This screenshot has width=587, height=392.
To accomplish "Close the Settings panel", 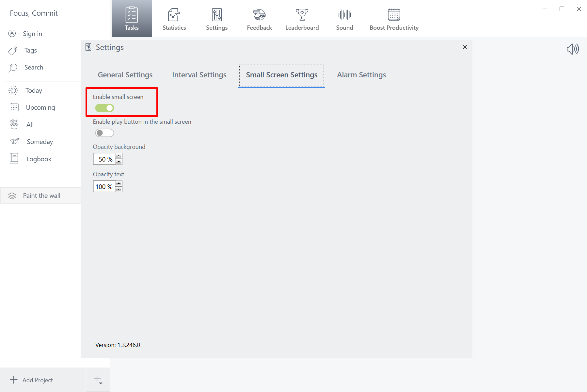I will [x=465, y=47].
